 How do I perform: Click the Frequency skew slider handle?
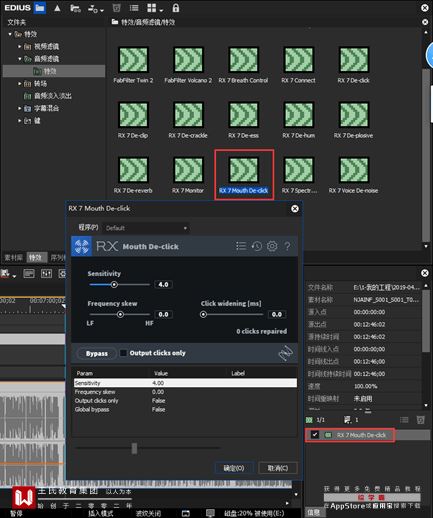[x=120, y=314]
